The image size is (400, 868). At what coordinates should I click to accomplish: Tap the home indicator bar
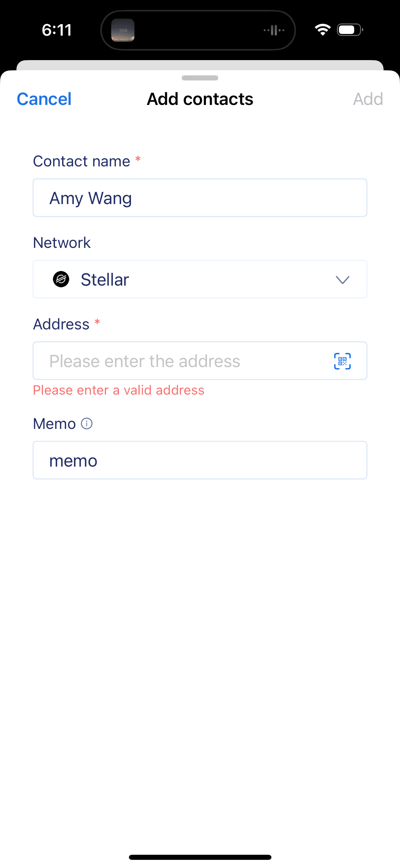click(x=200, y=857)
